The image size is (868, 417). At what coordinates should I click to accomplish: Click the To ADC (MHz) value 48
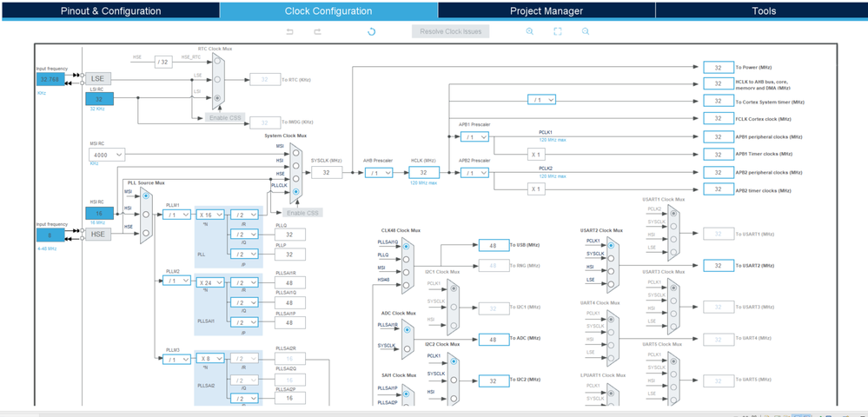tap(494, 340)
